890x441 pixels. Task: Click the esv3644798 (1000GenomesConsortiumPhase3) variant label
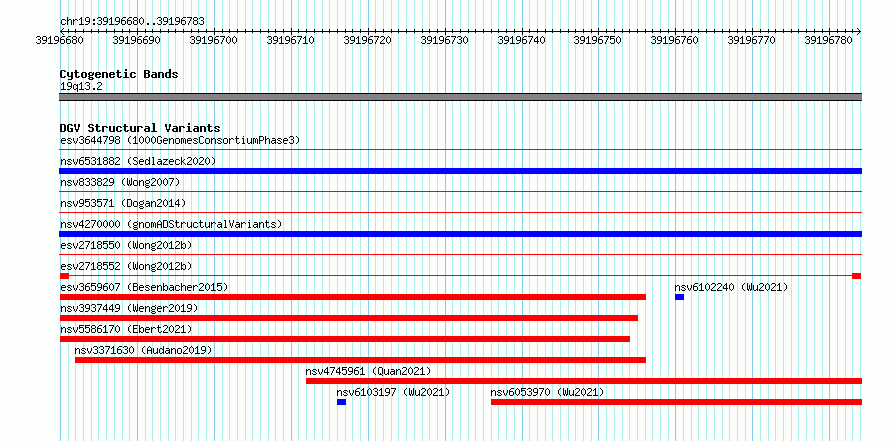(180, 140)
